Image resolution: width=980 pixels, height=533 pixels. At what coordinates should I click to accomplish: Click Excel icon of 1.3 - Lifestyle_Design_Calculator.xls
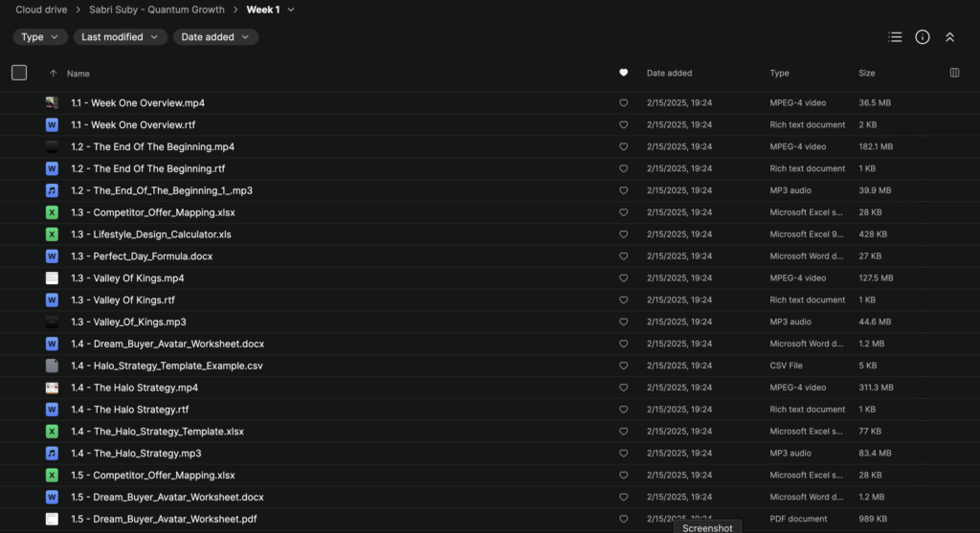click(x=52, y=233)
